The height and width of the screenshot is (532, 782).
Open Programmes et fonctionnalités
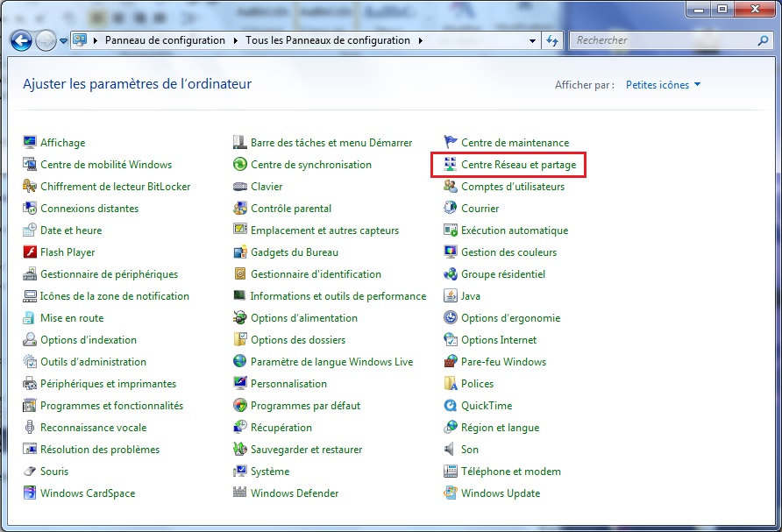point(111,406)
